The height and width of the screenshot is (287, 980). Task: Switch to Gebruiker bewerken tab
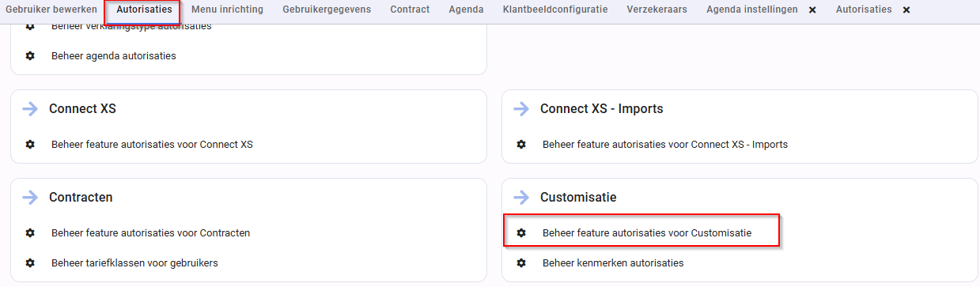[x=51, y=9]
